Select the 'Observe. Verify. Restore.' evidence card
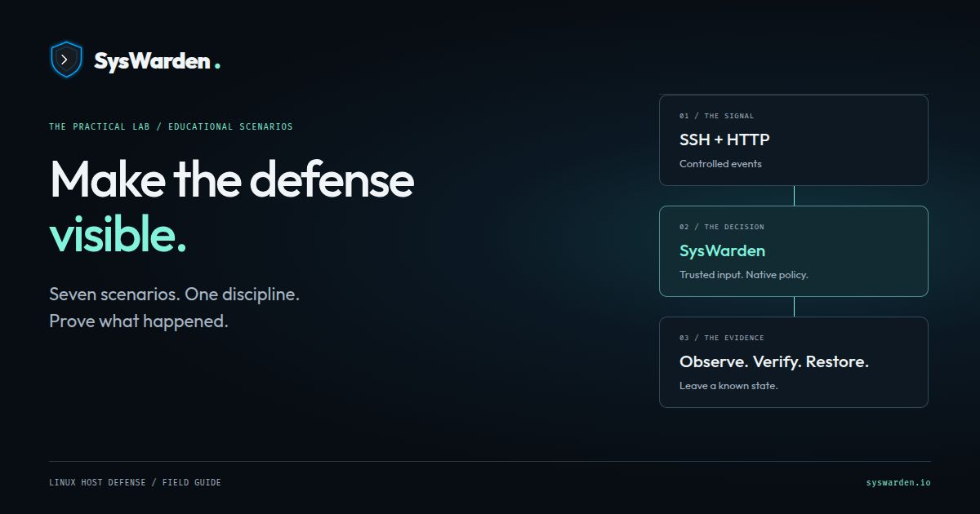Image resolution: width=980 pixels, height=514 pixels. click(794, 362)
